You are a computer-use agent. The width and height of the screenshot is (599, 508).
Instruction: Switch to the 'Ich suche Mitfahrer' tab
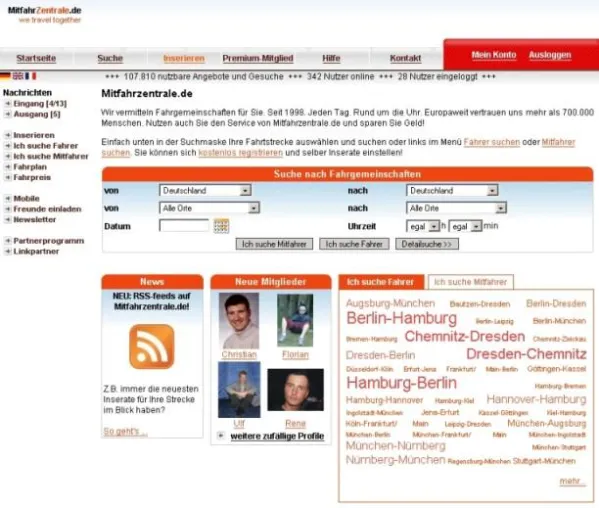[471, 282]
